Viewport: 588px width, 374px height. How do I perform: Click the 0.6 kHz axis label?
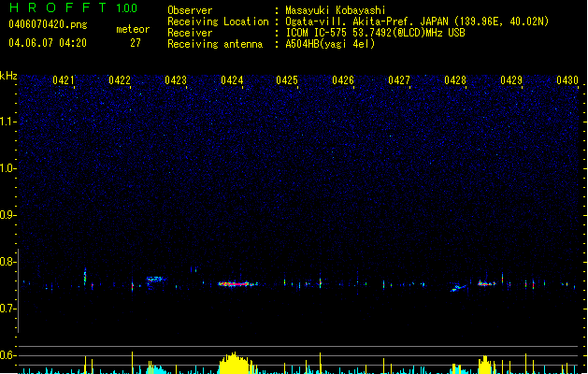pos(7,355)
